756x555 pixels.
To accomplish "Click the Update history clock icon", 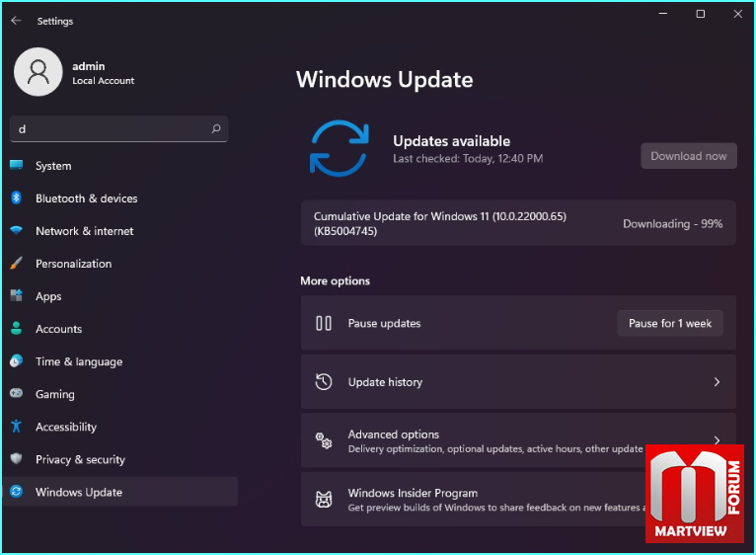I will tap(324, 382).
